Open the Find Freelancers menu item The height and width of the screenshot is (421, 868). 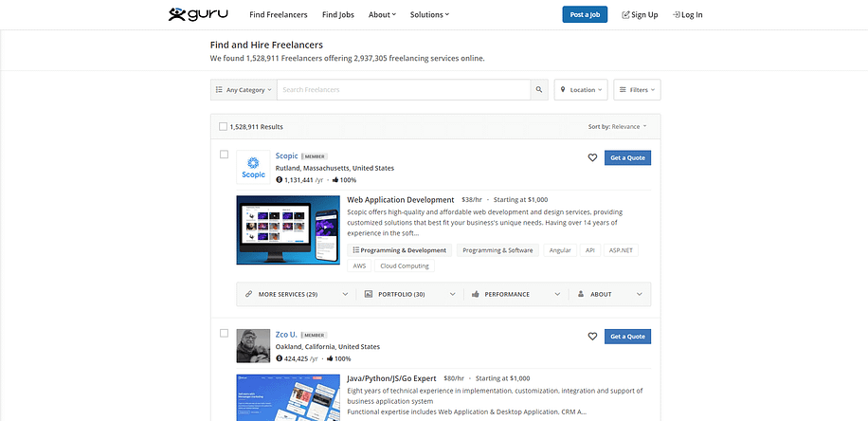[x=279, y=15]
